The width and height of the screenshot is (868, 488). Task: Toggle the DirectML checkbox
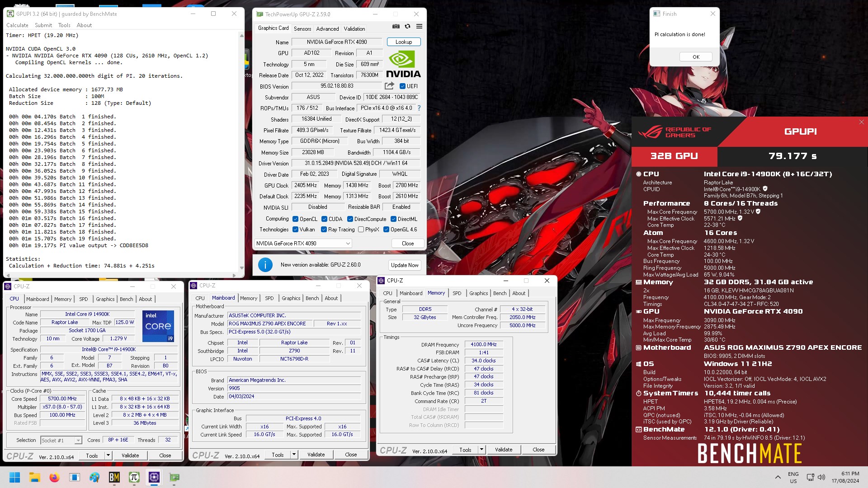(x=393, y=219)
